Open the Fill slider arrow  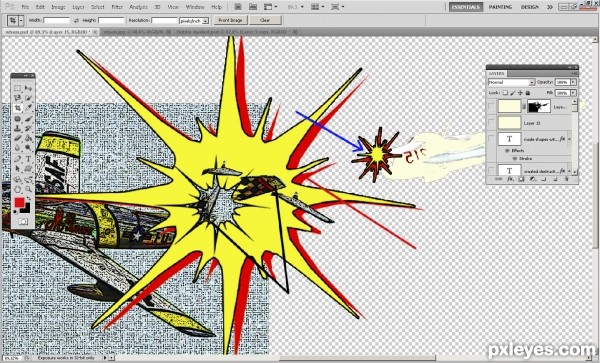(574, 93)
